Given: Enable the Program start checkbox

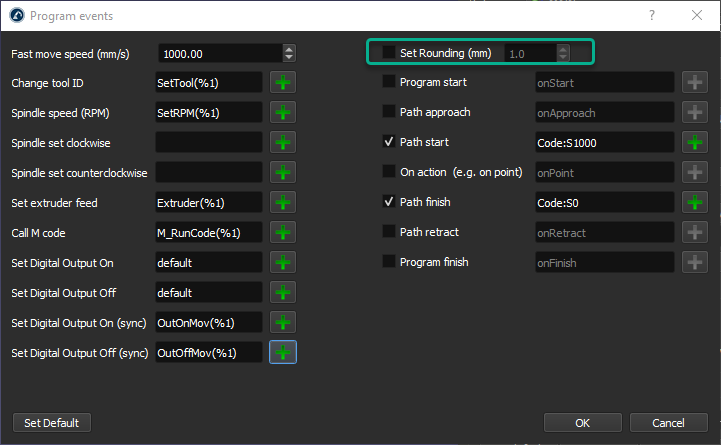Looking at the screenshot, I should pos(389,82).
